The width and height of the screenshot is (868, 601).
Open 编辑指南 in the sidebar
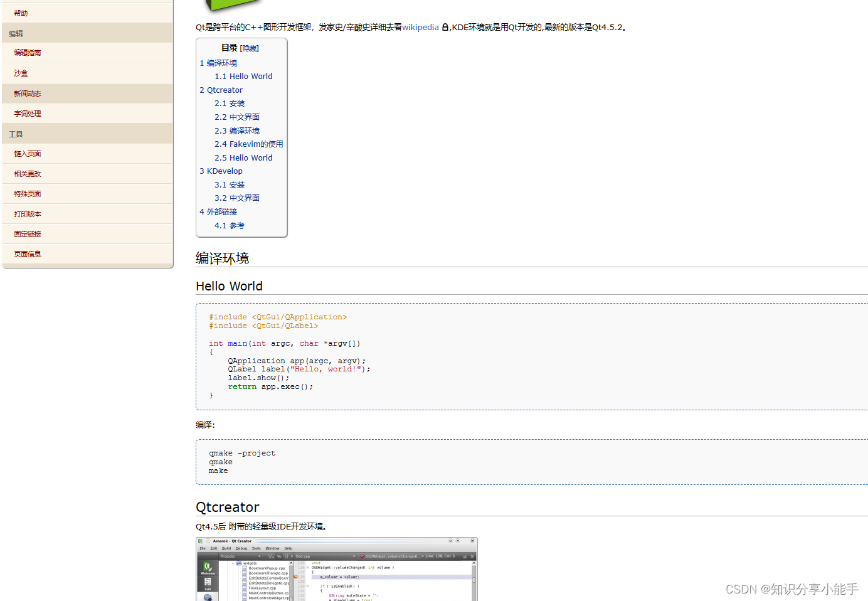coord(28,53)
